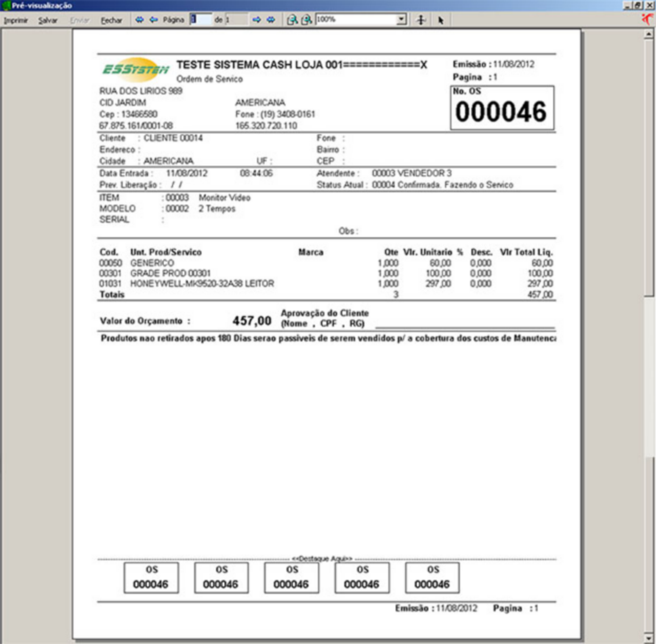
Task: Click the zoom out magnifier icon
Action: 307,20
